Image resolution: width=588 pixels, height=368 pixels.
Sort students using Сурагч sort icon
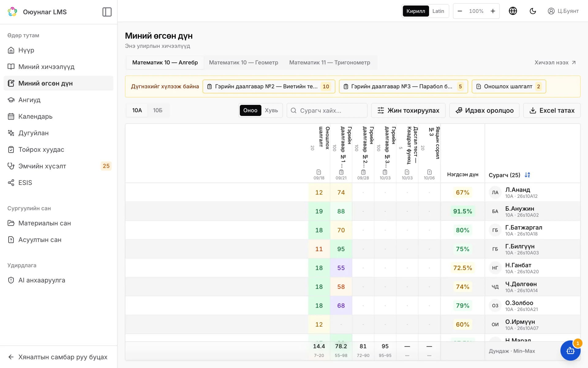coord(527,175)
